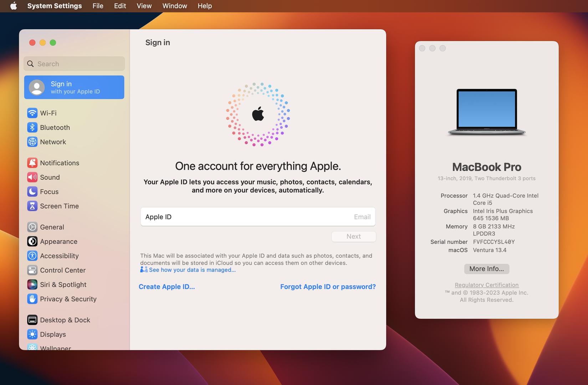Click the Displays sun icon
Viewport: 588px width, 385px height.
pos(32,334)
